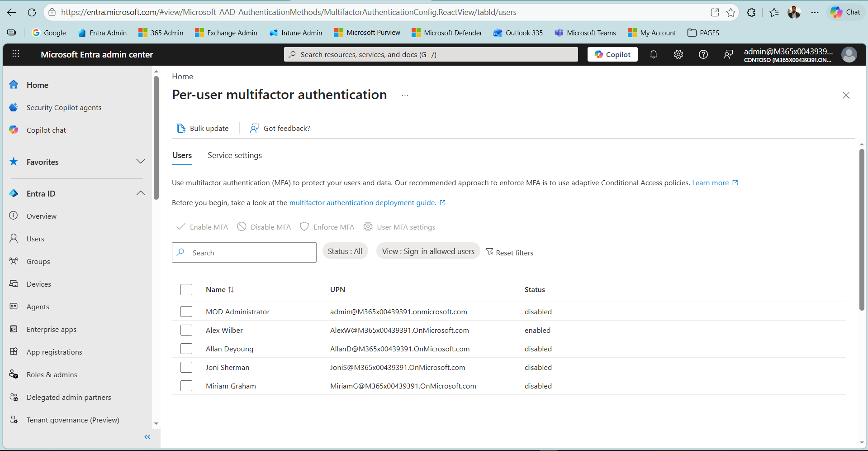
Task: Collapse the Entra ID section
Action: click(x=141, y=193)
